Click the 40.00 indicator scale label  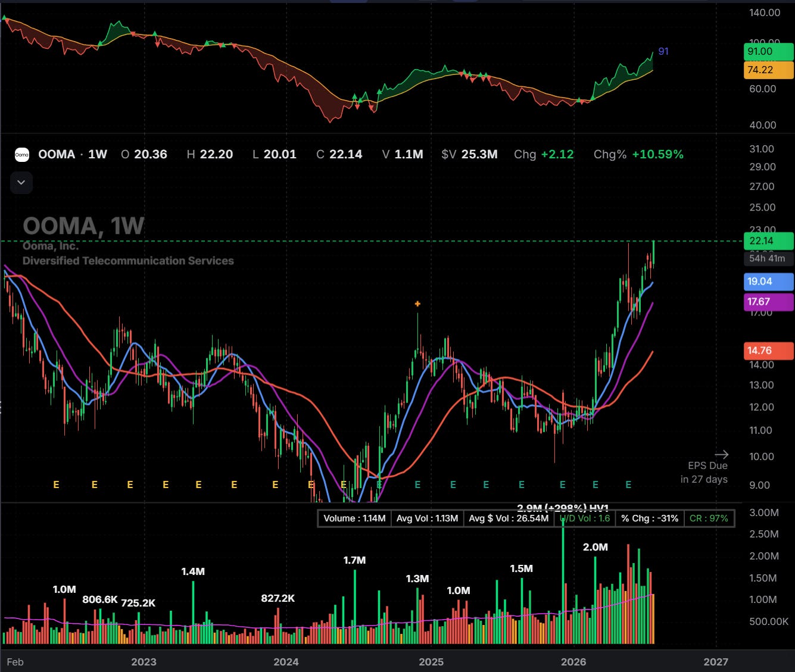(763, 125)
